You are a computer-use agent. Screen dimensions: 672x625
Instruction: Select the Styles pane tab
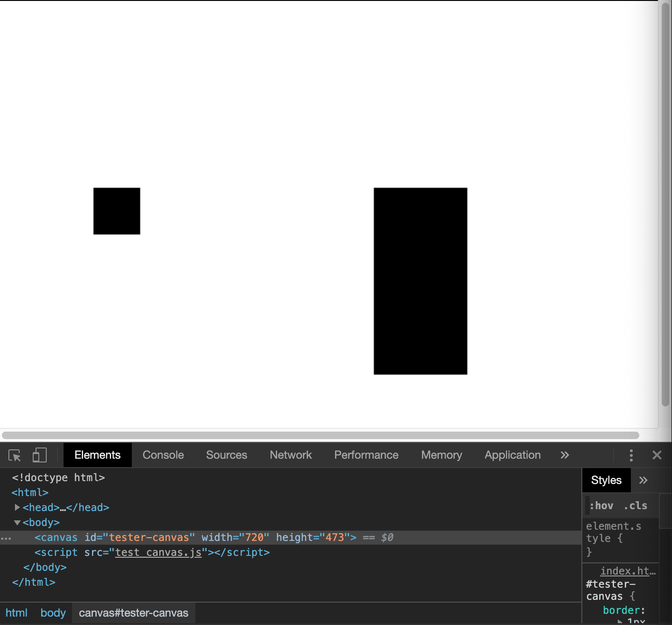coord(607,480)
